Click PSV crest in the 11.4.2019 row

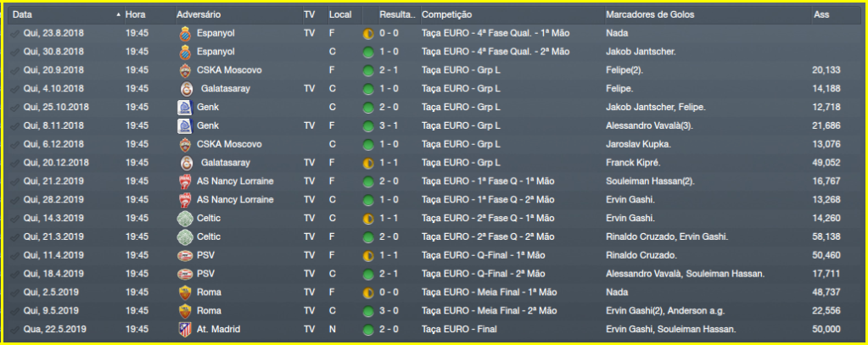[x=185, y=255]
